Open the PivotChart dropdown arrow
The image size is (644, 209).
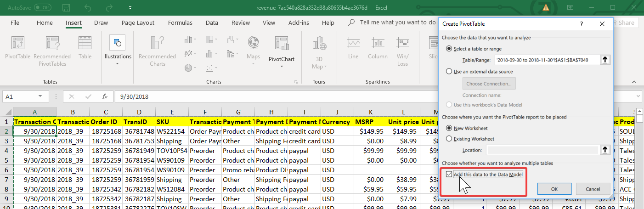coord(281,66)
